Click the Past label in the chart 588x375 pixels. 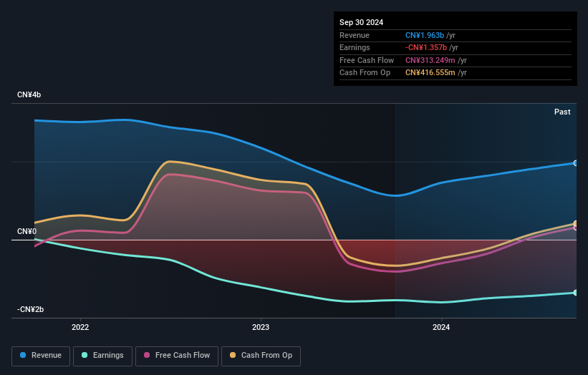coord(562,112)
